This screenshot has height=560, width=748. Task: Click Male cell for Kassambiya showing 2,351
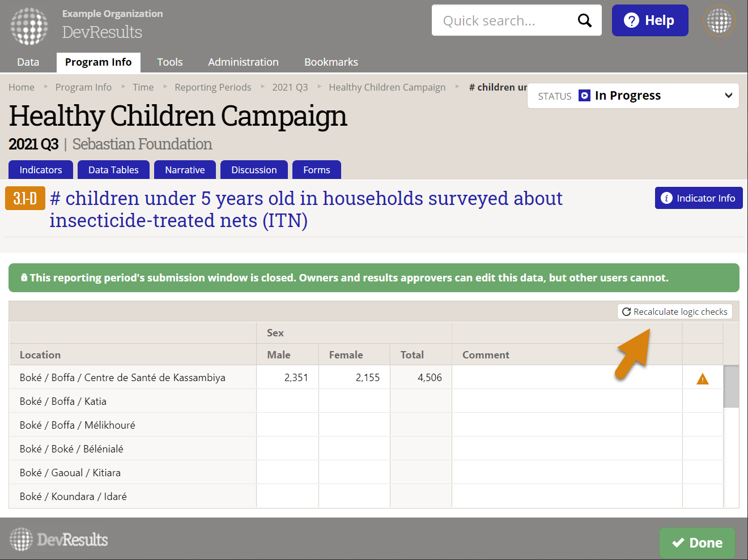pos(287,377)
